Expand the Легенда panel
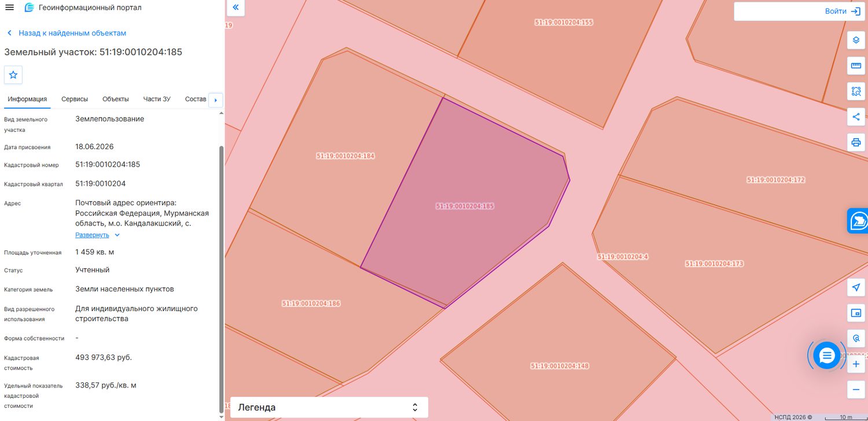The height and width of the screenshot is (421, 868). coord(329,407)
